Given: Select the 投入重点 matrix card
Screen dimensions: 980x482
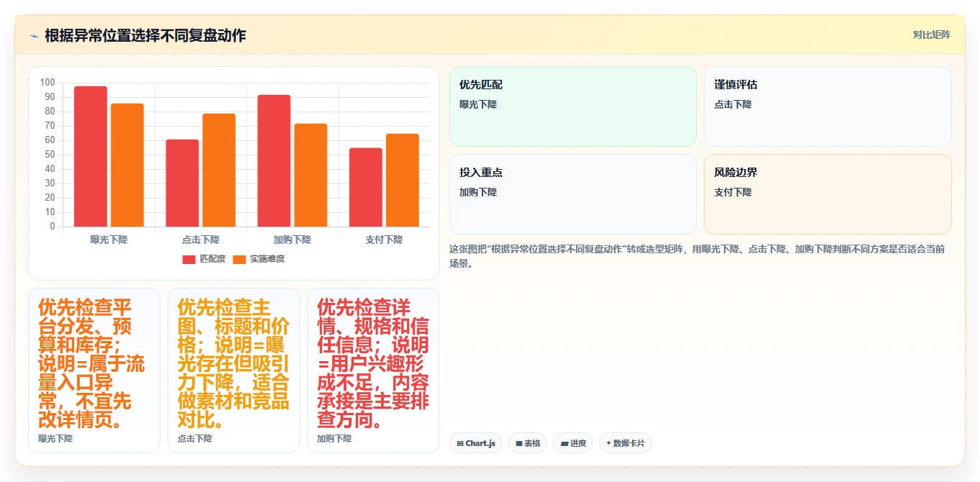Looking at the screenshot, I should pyautogui.click(x=573, y=194).
